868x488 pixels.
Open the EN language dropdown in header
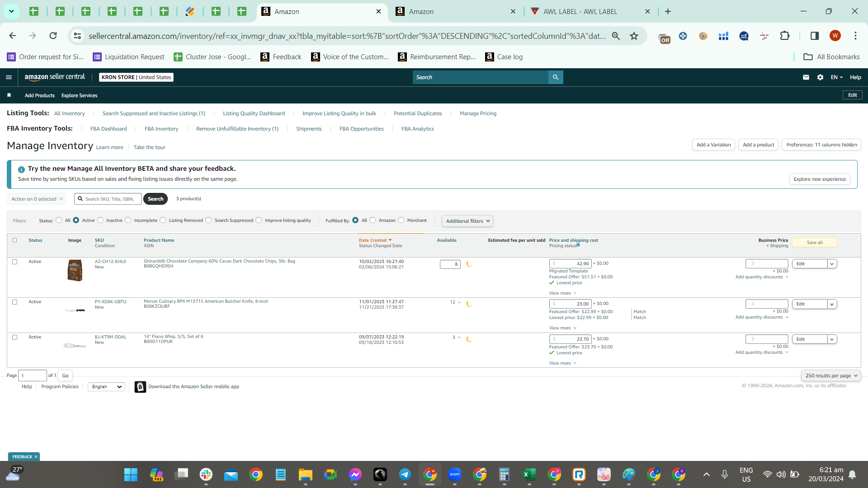pyautogui.click(x=836, y=77)
